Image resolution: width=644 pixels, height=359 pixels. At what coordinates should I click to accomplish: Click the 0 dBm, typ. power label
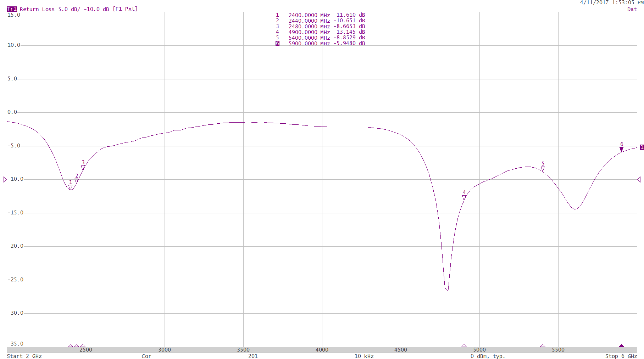click(x=488, y=356)
